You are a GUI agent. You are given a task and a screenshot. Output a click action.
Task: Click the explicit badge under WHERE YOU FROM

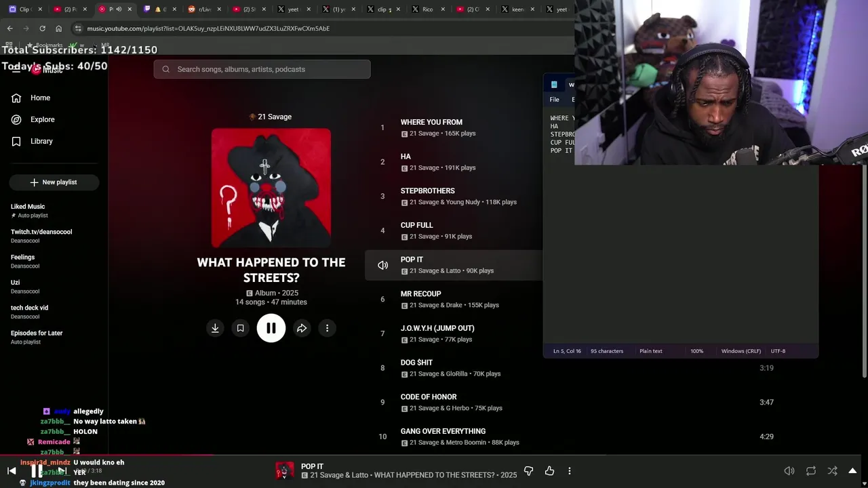point(404,134)
